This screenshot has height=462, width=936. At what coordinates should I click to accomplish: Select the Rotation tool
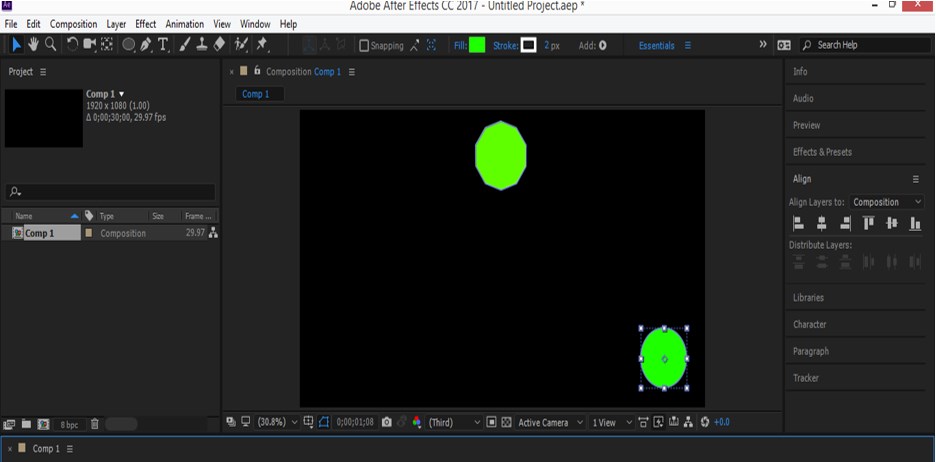click(x=72, y=44)
